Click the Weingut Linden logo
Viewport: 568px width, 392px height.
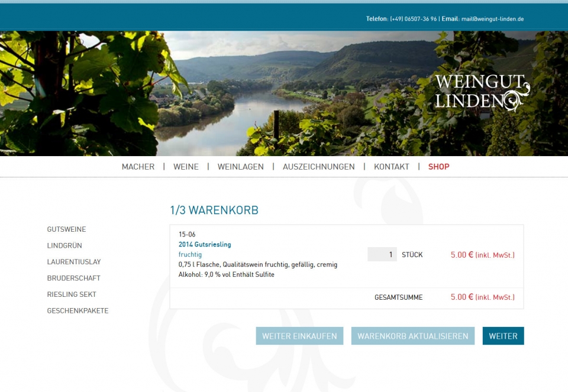[482, 92]
